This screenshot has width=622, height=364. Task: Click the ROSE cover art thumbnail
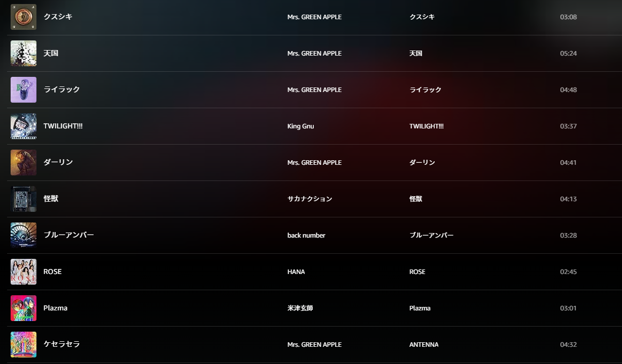pos(23,272)
